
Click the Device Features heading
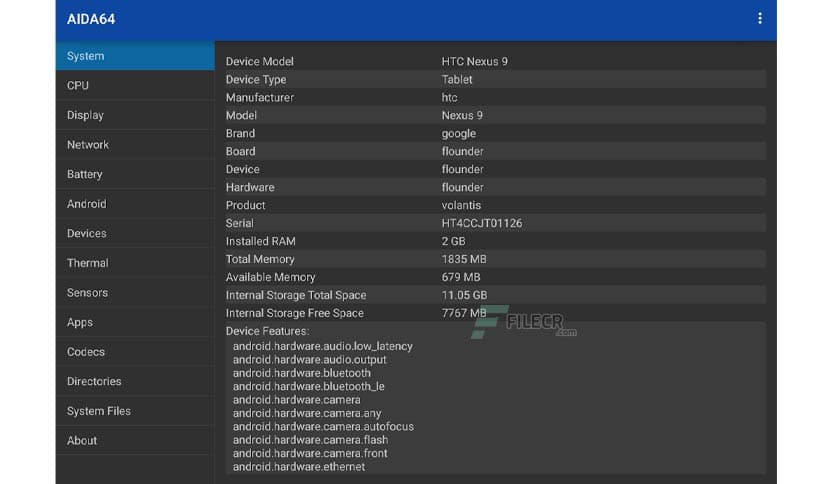pos(267,331)
